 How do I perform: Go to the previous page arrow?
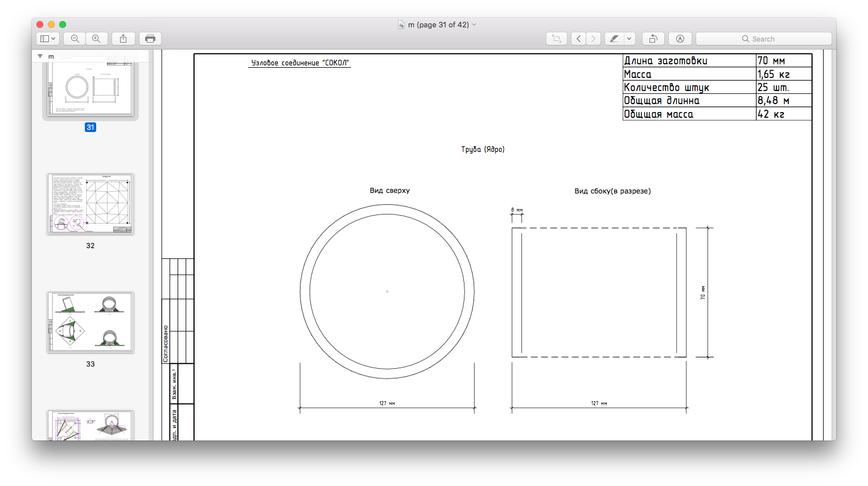[x=578, y=39]
